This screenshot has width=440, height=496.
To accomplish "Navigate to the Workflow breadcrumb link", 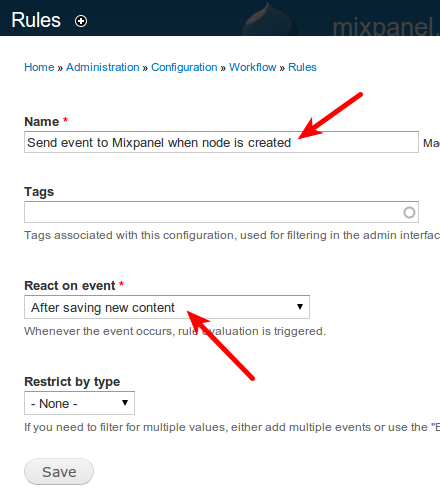I will click(252, 67).
